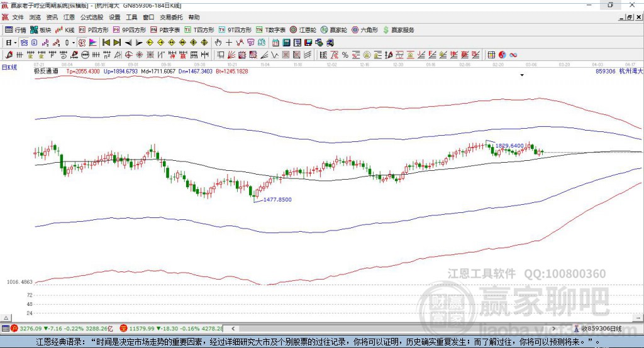Image resolution: width=644 pixels, height=348 pixels.
Task: Open the 江恩 menu
Action: pos(69,17)
